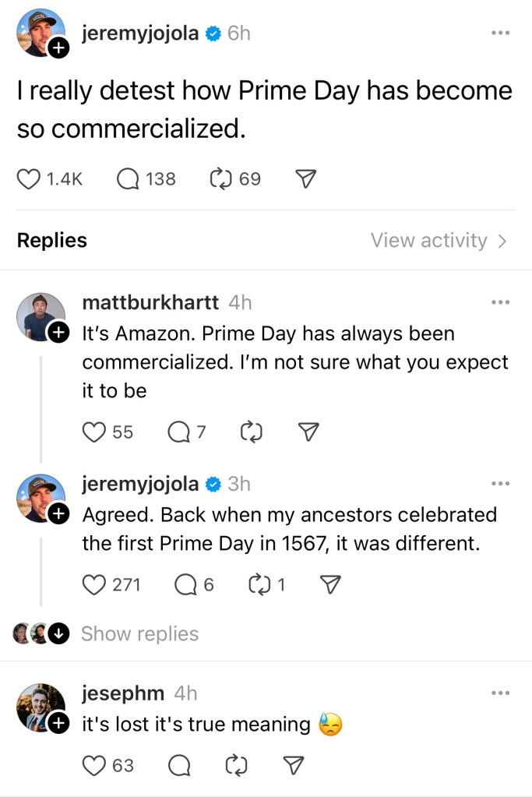Open comments on the 1567 reply
The width and height of the screenshot is (532, 797).
click(x=185, y=584)
